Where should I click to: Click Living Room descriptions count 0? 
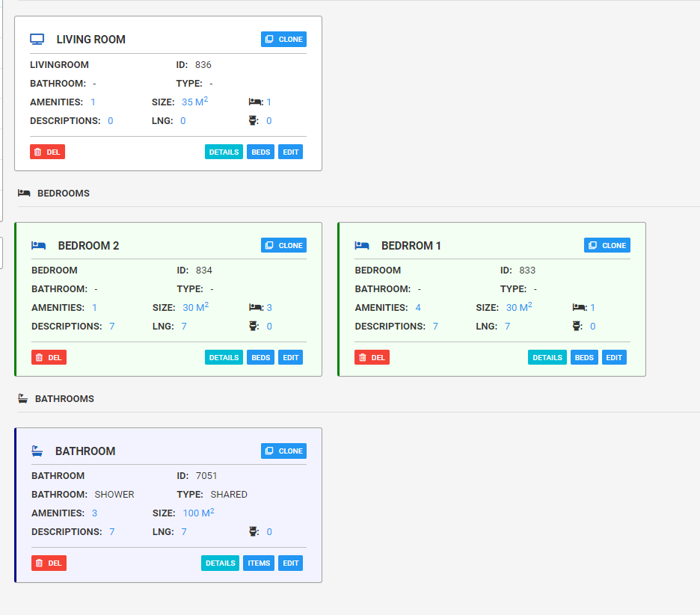coord(110,121)
